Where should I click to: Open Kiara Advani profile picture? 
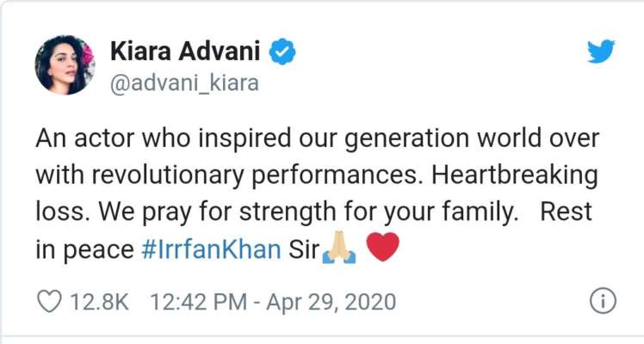(x=65, y=64)
